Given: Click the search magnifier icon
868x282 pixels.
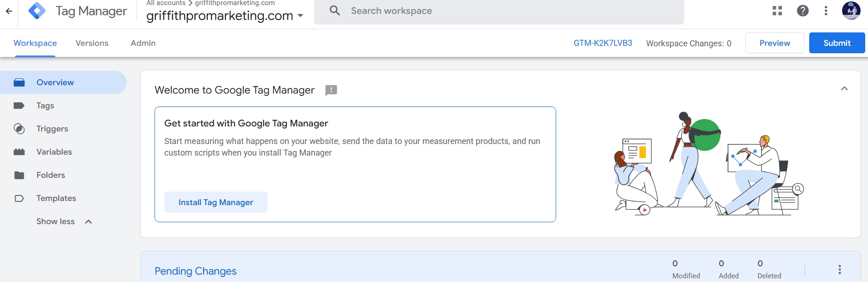Looking at the screenshot, I should (x=335, y=11).
